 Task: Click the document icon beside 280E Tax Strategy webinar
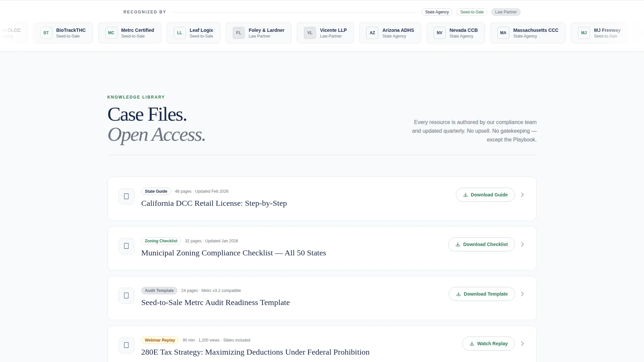[x=126, y=345]
